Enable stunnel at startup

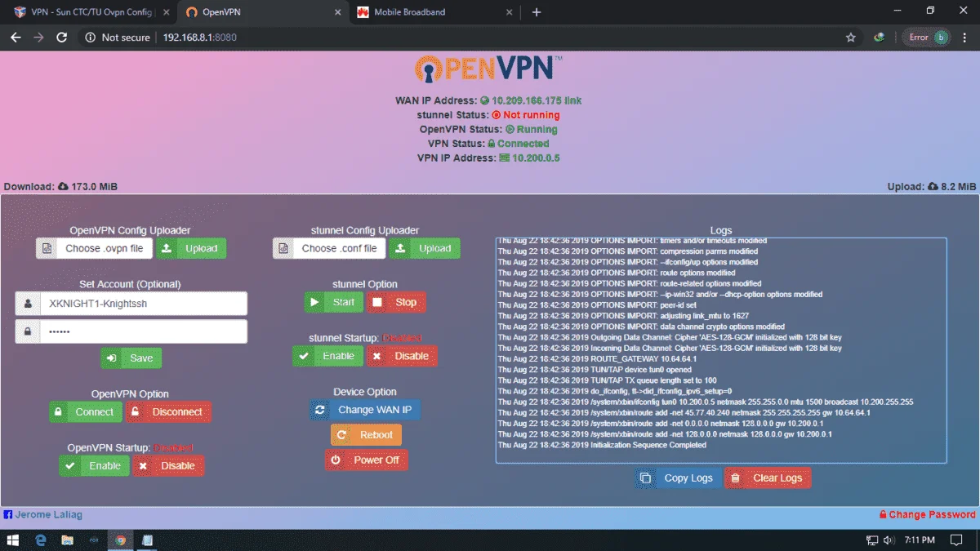point(328,356)
